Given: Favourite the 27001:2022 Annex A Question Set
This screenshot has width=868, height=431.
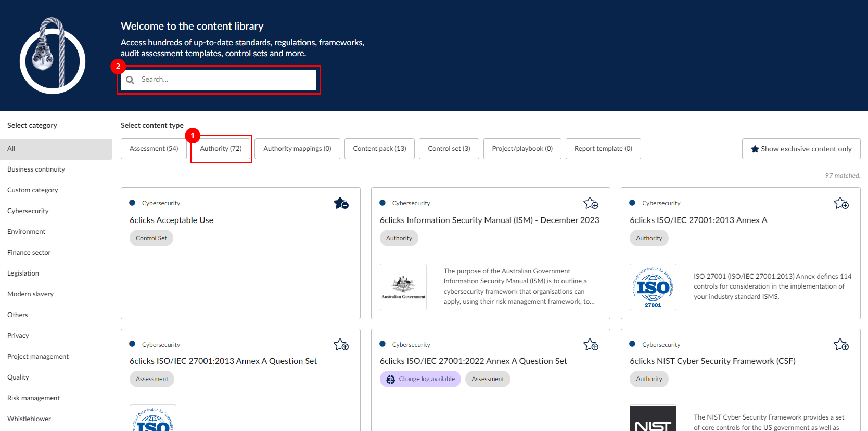Looking at the screenshot, I should (591, 344).
